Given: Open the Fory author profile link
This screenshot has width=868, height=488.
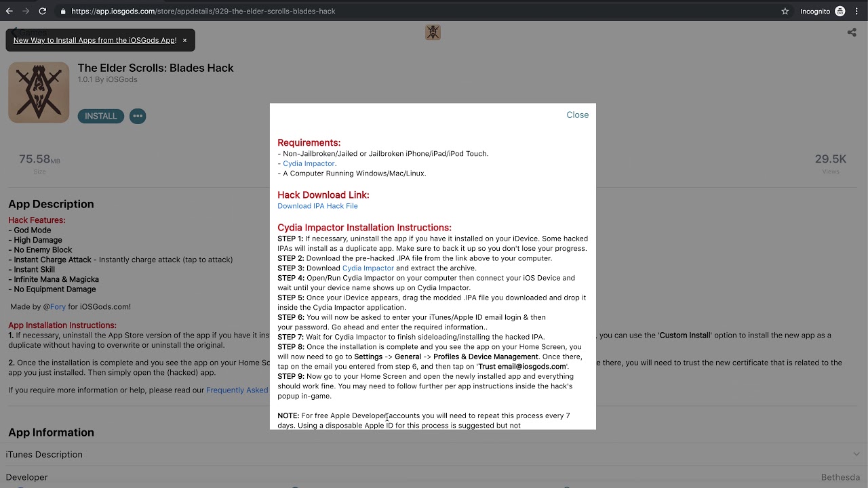Looking at the screenshot, I should point(58,306).
